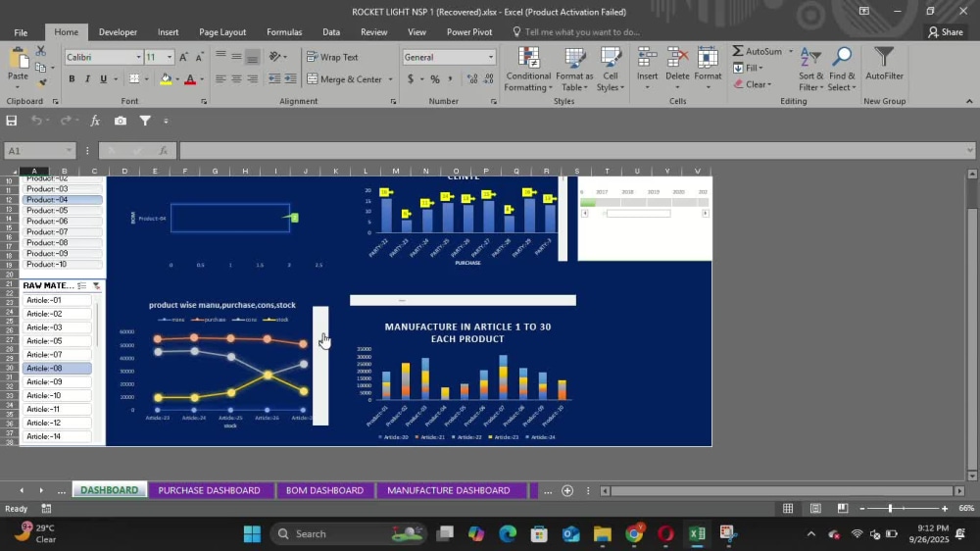The width and height of the screenshot is (980, 551).
Task: Open Format as Table dropdown
Action: click(x=573, y=70)
